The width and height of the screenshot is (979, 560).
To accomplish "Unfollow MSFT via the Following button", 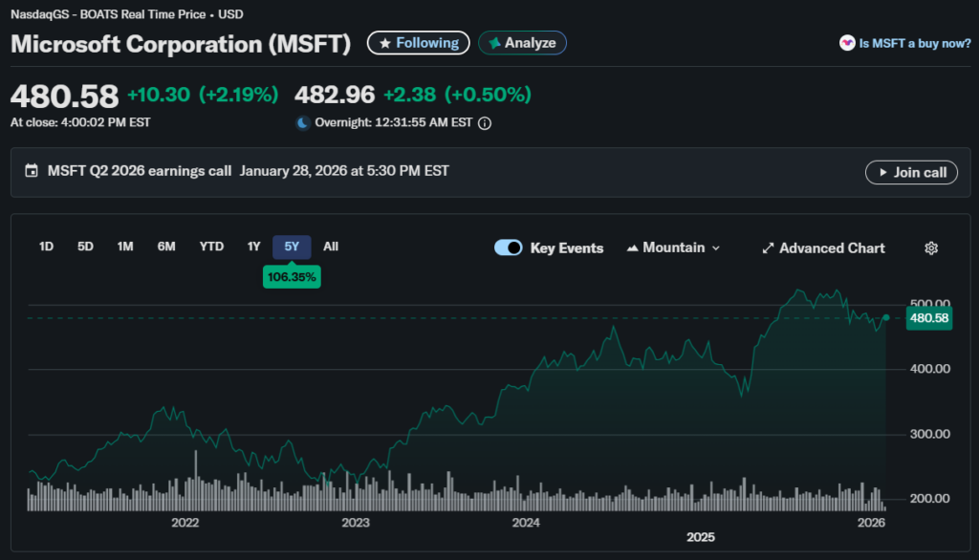I will [419, 43].
